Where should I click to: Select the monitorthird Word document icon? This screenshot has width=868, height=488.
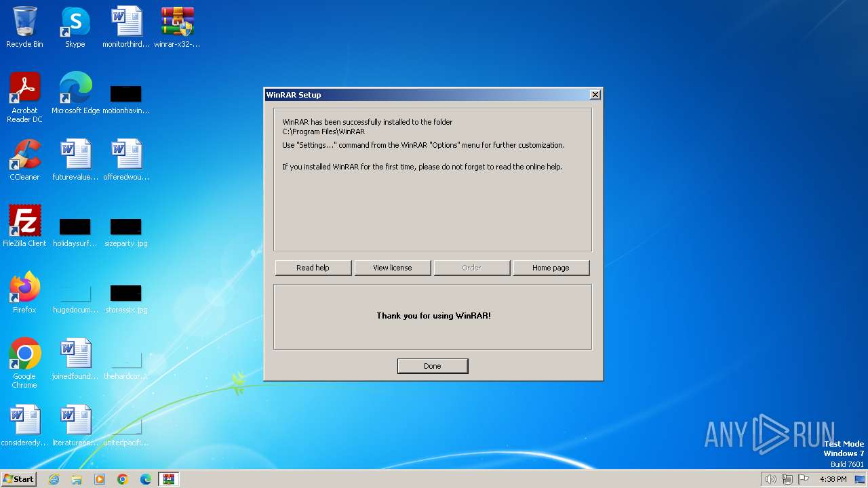coord(126,27)
